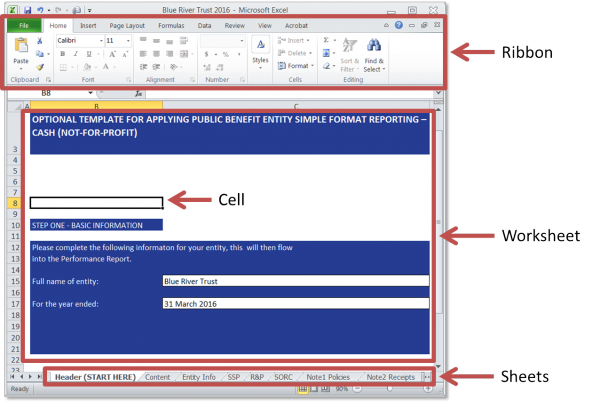Toggle Wrap Text in Alignment group
Viewport: 600px width, 403px height.
(184, 40)
